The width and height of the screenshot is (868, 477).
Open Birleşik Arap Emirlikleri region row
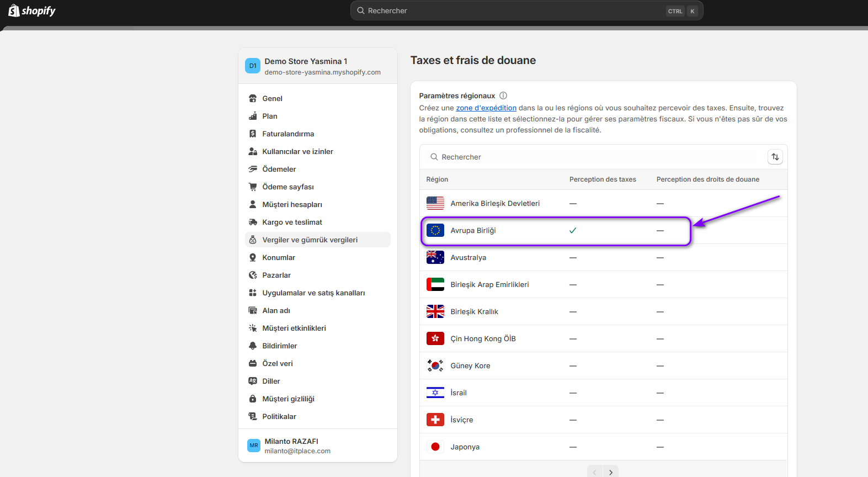(603, 284)
